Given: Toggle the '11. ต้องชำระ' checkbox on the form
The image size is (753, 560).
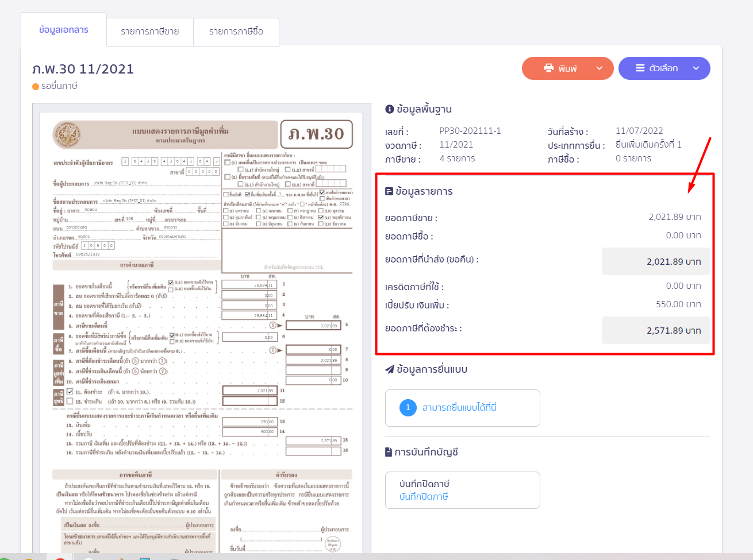Looking at the screenshot, I should (70, 392).
